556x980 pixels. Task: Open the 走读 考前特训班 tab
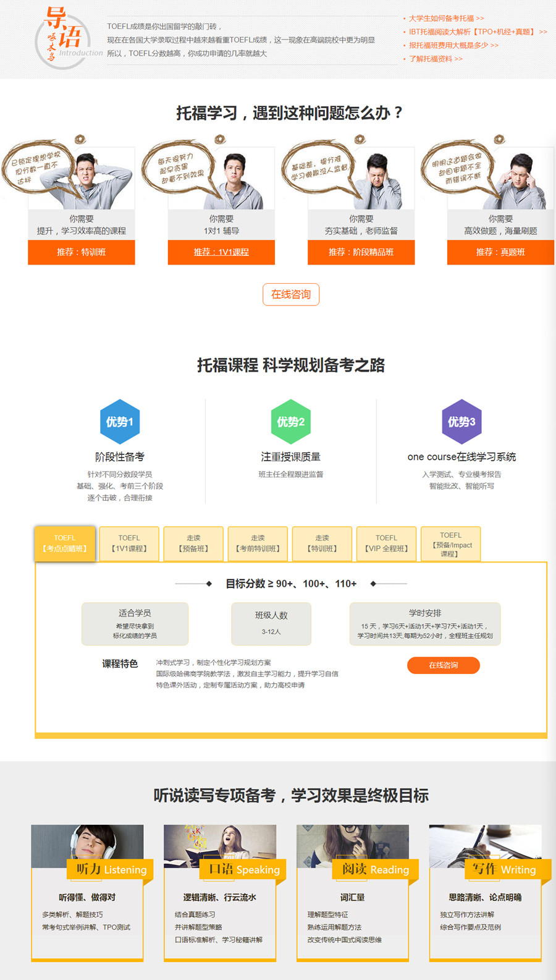click(x=258, y=543)
